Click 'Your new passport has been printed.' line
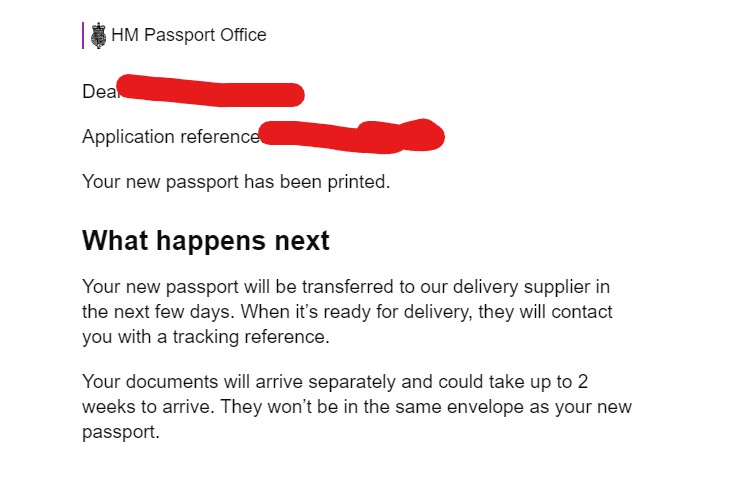Viewport: 729px width, 477px height. pyautogui.click(x=236, y=183)
